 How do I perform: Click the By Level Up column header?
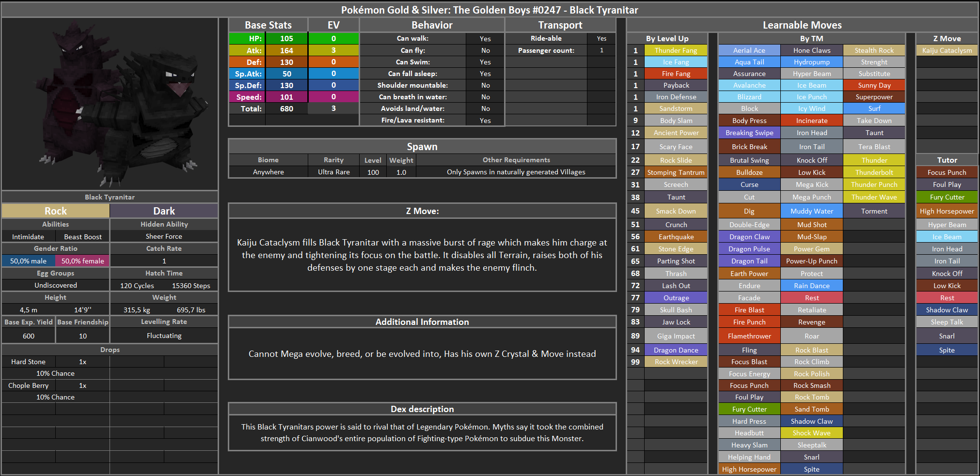667,39
